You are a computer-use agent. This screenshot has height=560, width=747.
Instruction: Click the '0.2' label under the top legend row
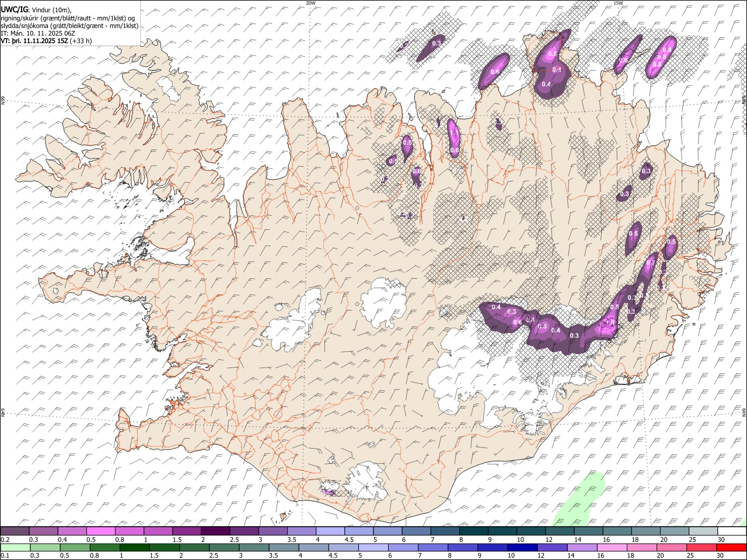tap(5, 540)
